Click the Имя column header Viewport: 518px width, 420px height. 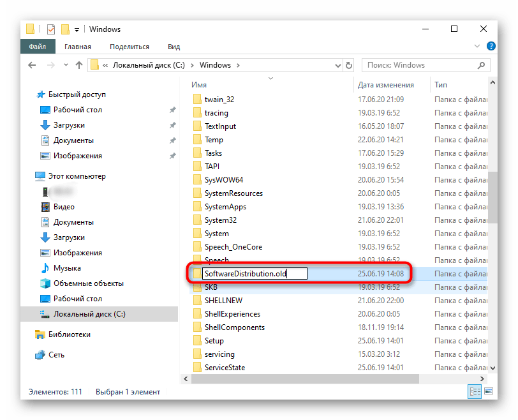coord(199,85)
